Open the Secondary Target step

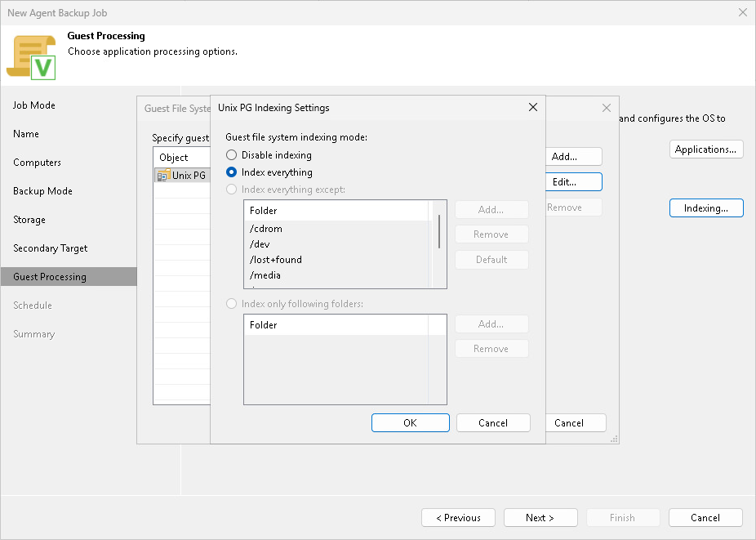(x=51, y=248)
